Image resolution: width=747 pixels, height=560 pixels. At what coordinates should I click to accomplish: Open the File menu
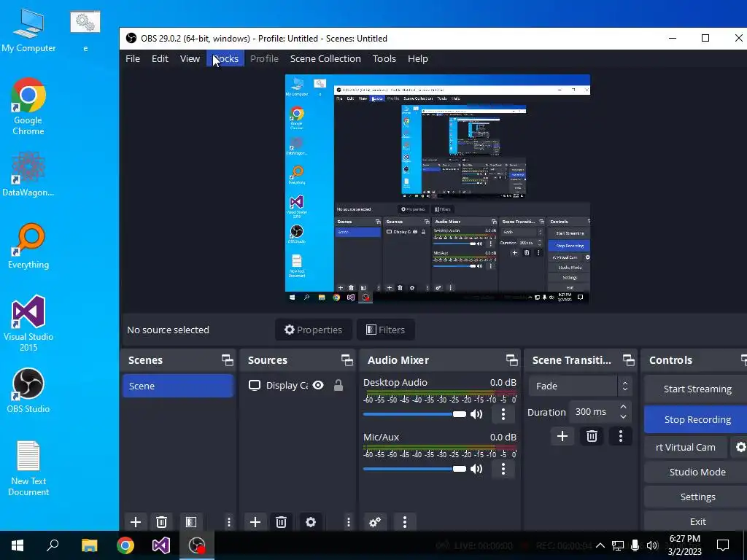(x=133, y=58)
